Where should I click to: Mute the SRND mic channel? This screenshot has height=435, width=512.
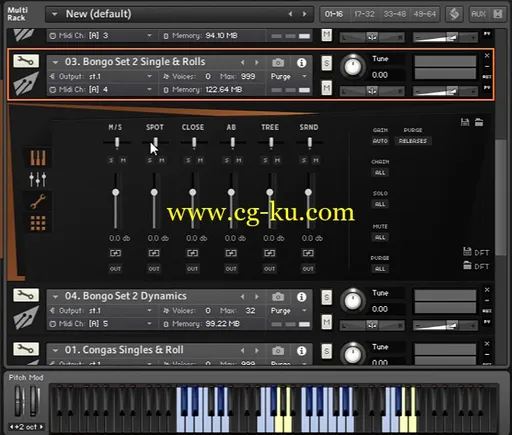coord(316,161)
